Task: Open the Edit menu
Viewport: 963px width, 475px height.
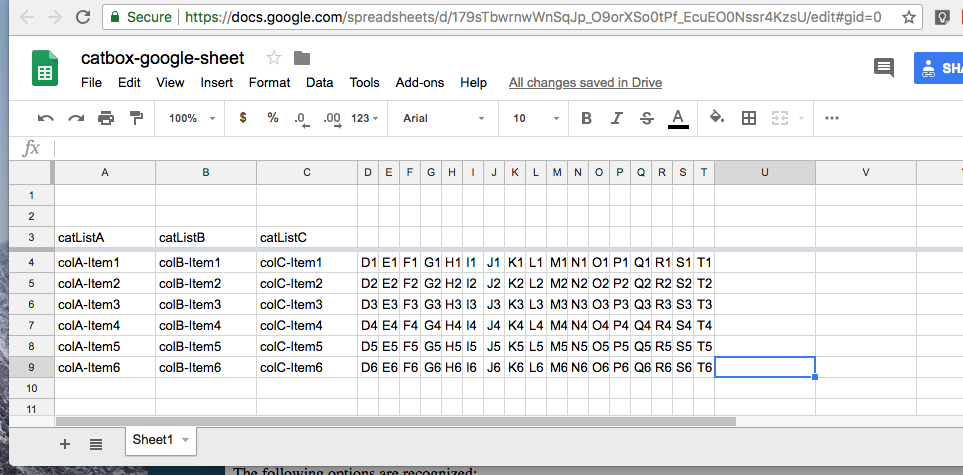Action: click(x=129, y=82)
